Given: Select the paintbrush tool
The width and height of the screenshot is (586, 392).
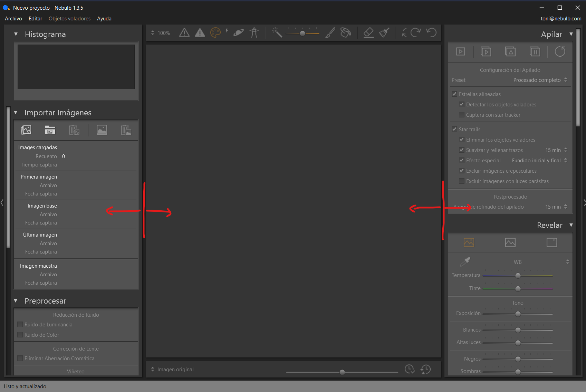Looking at the screenshot, I should [x=330, y=33].
